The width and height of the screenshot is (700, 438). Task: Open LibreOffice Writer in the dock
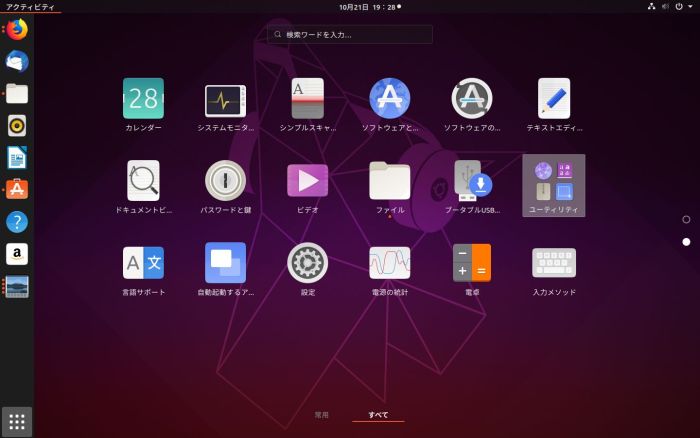click(x=17, y=158)
